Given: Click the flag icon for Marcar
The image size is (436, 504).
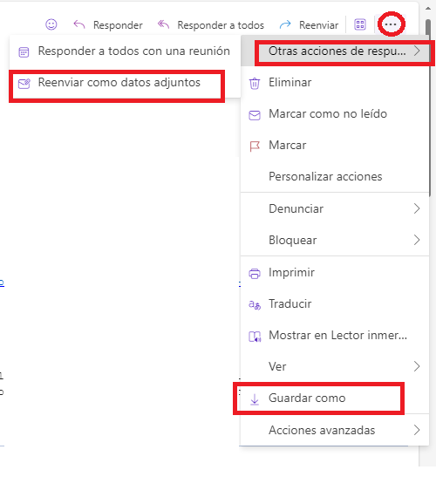Looking at the screenshot, I should click(255, 146).
